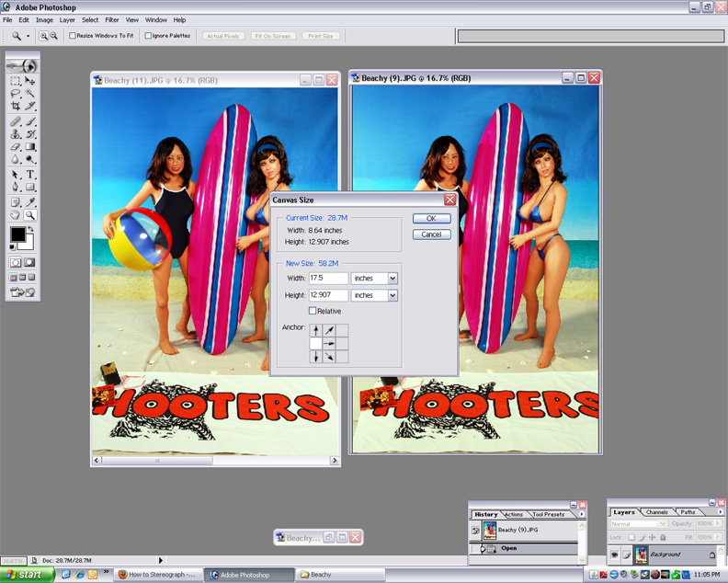This screenshot has width=728, height=583.
Task: Check Resize Windows To Fit
Action: coord(74,36)
